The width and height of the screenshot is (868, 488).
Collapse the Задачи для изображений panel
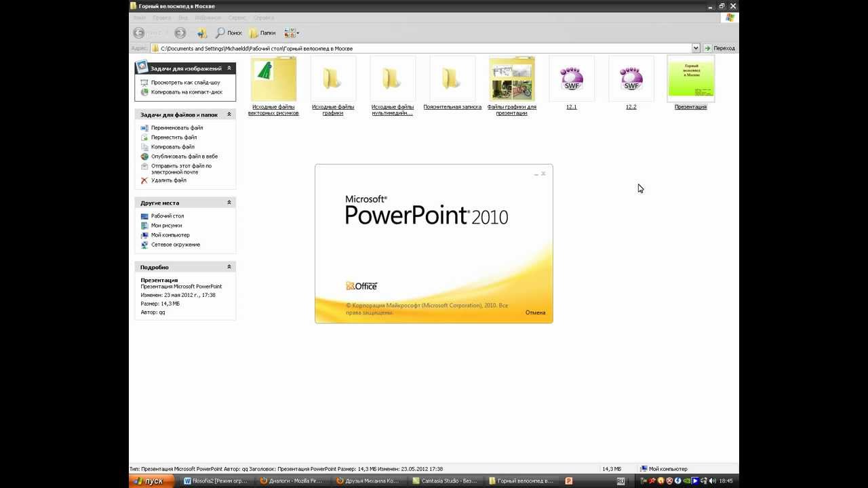[x=229, y=68]
